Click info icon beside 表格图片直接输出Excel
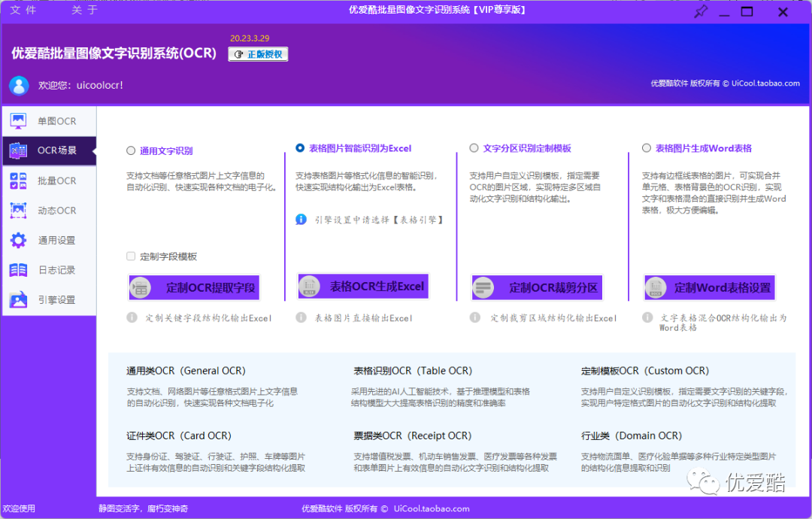The height and width of the screenshot is (519, 812). tap(301, 317)
